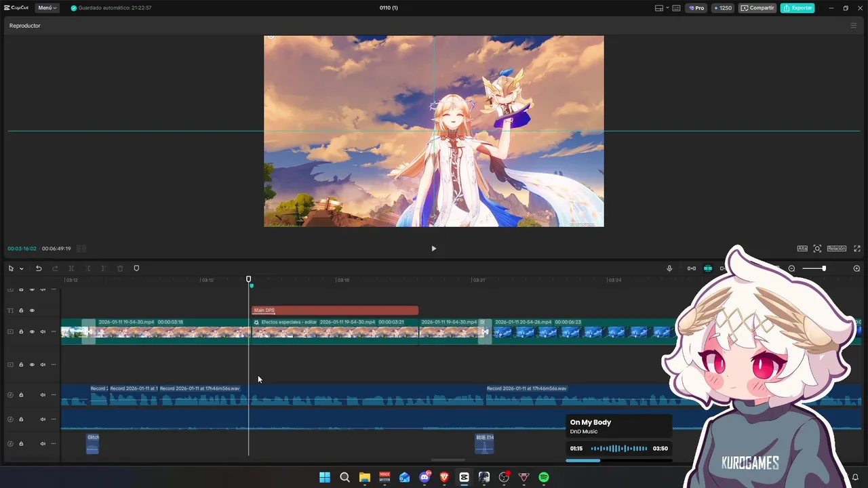Mute the Record wav audio track
868x488 pixels.
[x=43, y=395]
